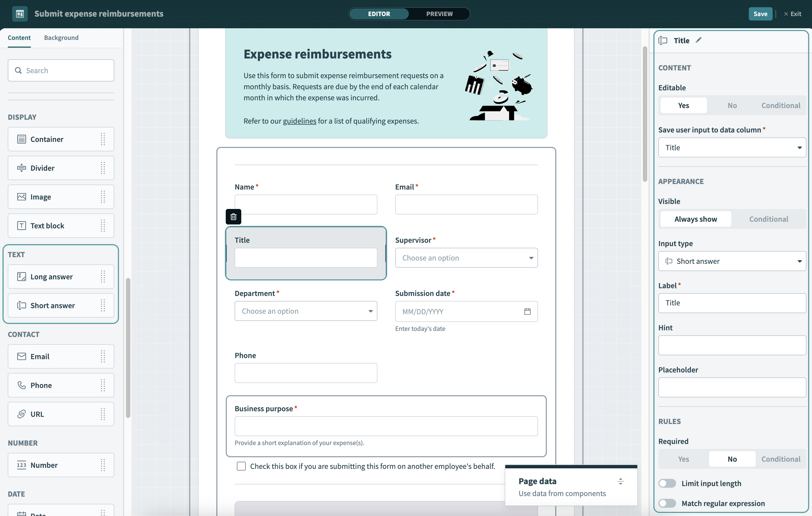Switch to the Background tab
This screenshot has height=516, width=812.
pyautogui.click(x=61, y=38)
